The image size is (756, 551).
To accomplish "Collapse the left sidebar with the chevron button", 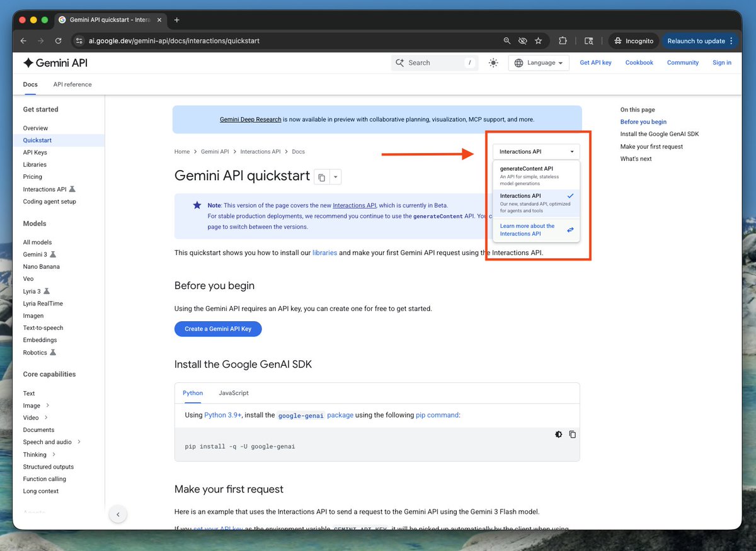I will pyautogui.click(x=118, y=514).
